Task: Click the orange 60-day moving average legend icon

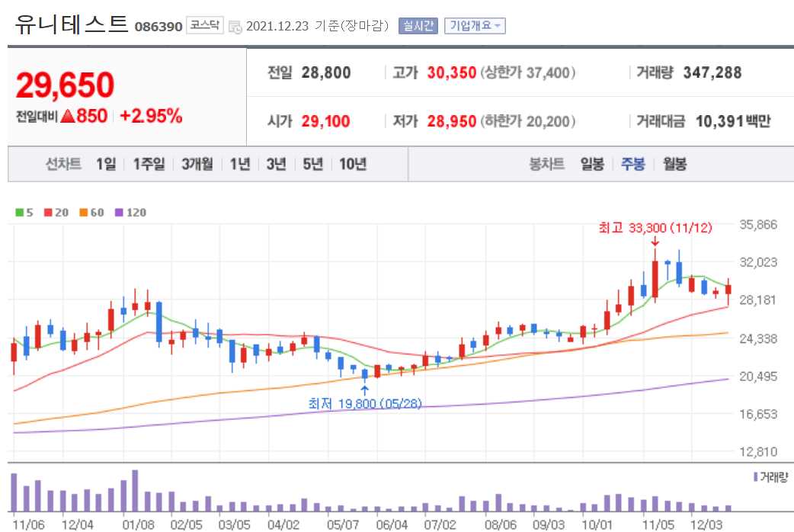Action: coord(82,211)
